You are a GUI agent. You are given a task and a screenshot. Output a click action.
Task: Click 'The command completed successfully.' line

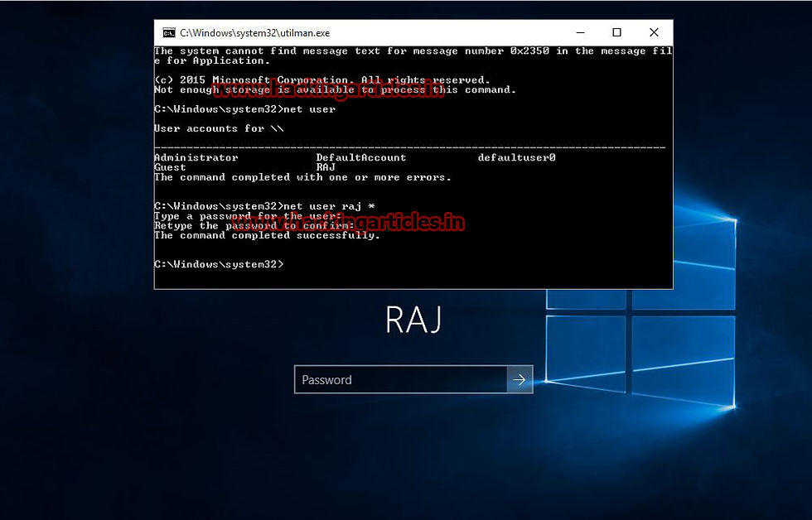267,235
